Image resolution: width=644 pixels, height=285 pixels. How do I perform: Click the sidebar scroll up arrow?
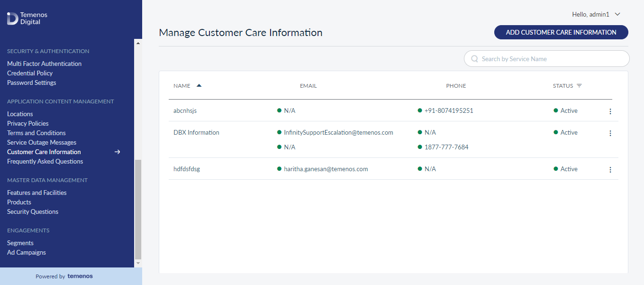click(138, 43)
